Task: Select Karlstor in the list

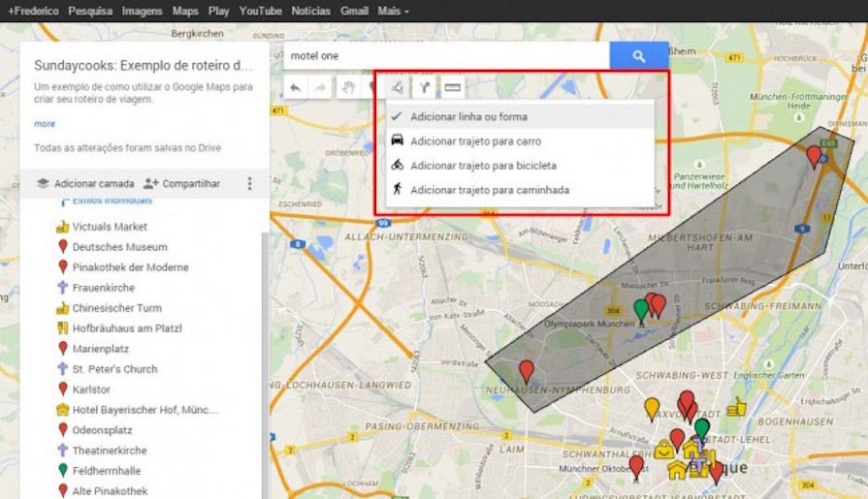Action: [91, 390]
